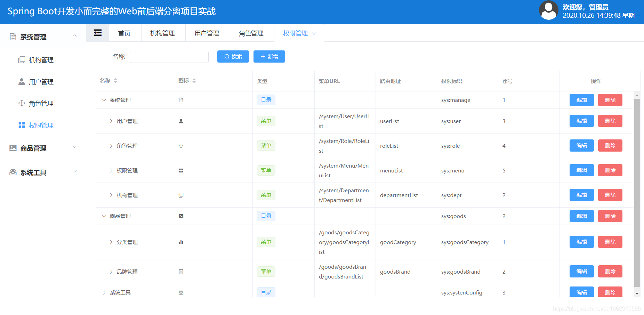Click the 商品管理 picture icon in sidebar
The image size is (644, 315).
[13, 148]
